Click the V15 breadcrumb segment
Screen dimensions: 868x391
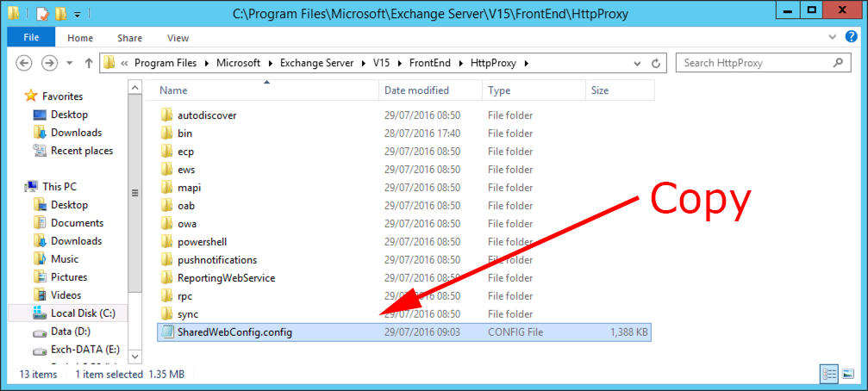(381, 63)
